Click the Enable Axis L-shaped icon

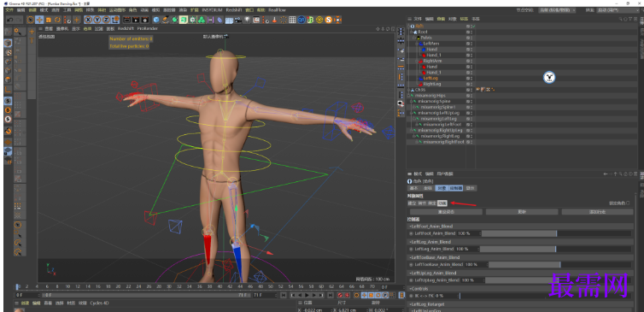(8, 89)
